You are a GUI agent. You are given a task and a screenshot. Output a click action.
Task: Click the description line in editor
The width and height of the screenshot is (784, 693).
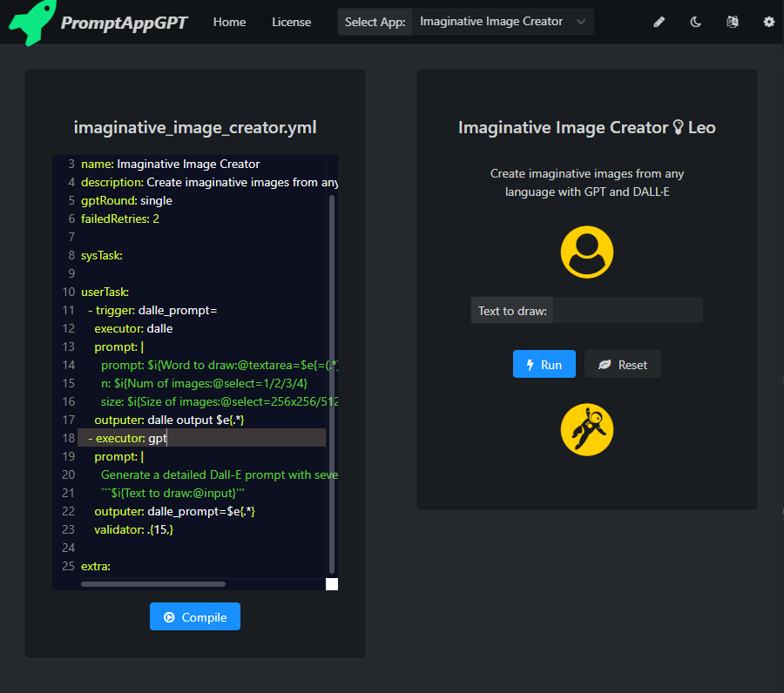coord(209,182)
